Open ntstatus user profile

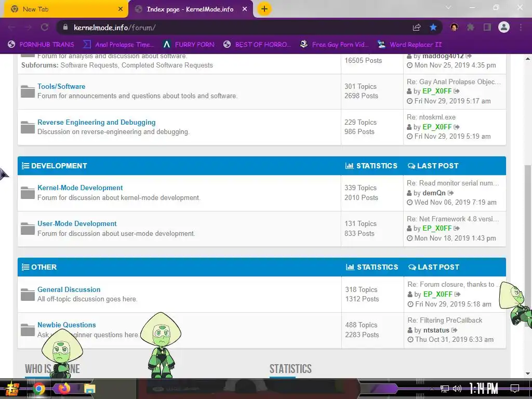coord(436,330)
